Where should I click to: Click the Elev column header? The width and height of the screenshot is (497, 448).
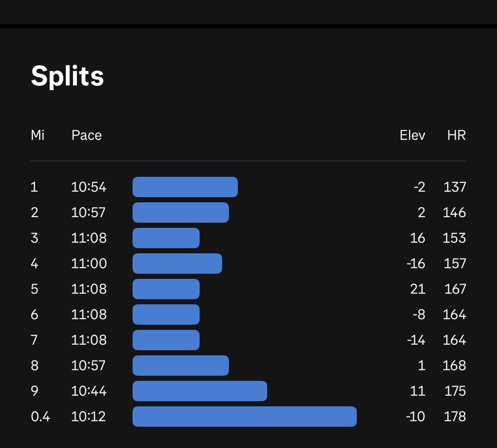[412, 135]
